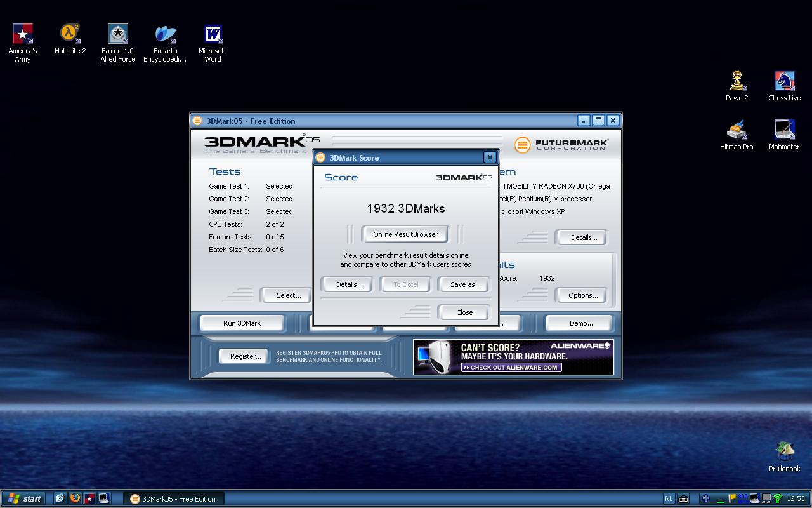Click the 'Game Test 3:' label
The image size is (812, 508).
coord(229,211)
